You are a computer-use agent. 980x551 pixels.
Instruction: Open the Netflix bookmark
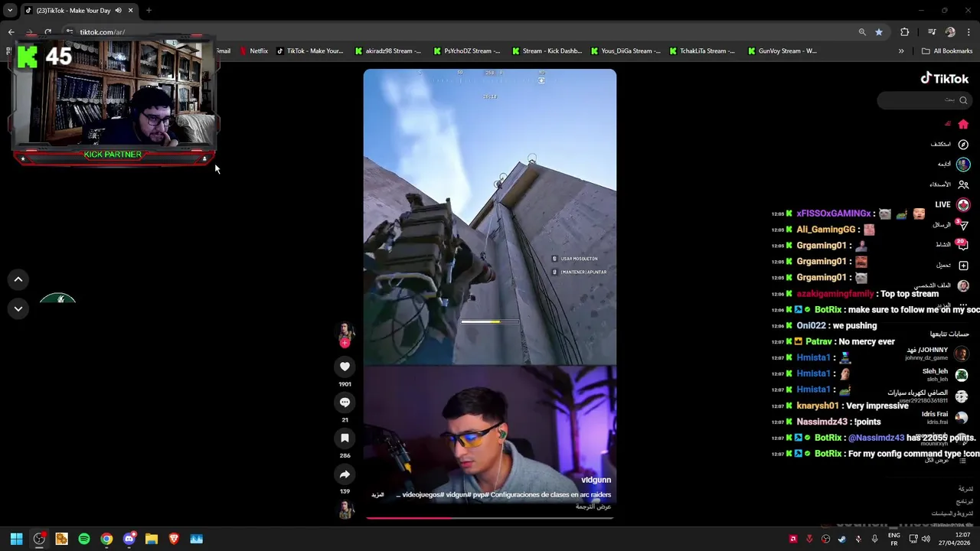[253, 51]
